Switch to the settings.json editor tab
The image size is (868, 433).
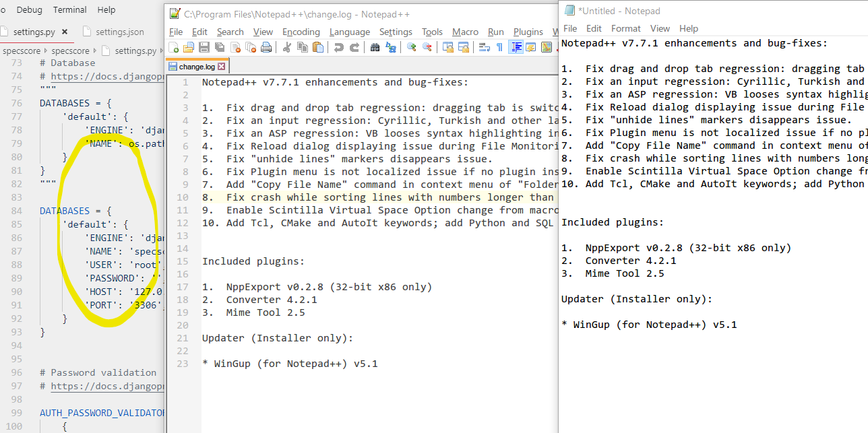point(120,32)
